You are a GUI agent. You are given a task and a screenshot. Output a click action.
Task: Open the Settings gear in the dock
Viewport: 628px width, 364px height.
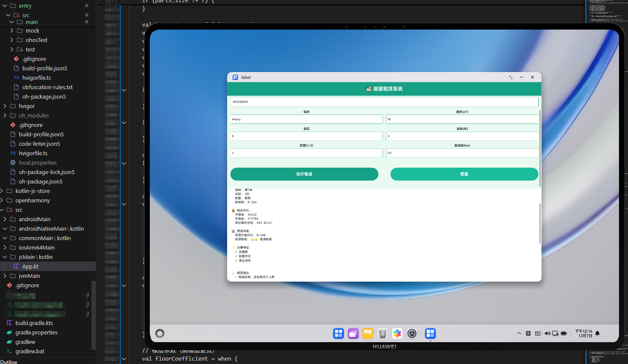click(x=412, y=333)
